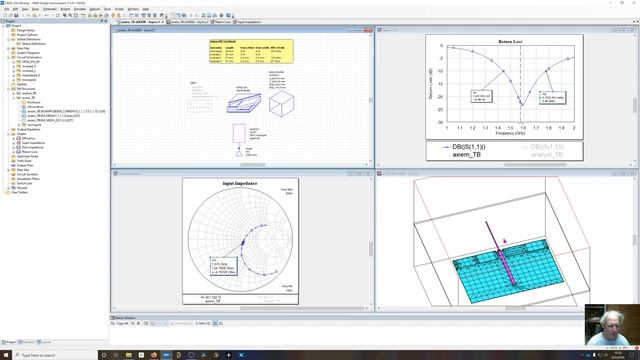The width and height of the screenshot is (640, 360).
Task: Click the Task View icon in taskbar
Action: click(x=116, y=355)
